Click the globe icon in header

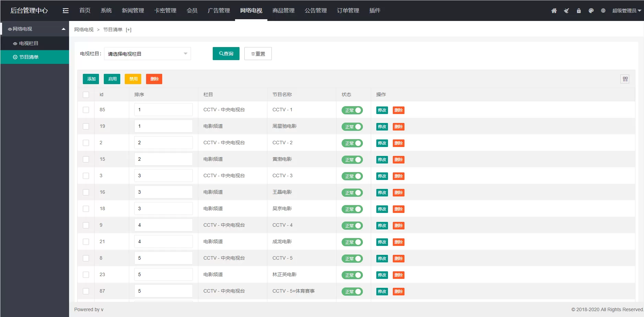pos(603,11)
